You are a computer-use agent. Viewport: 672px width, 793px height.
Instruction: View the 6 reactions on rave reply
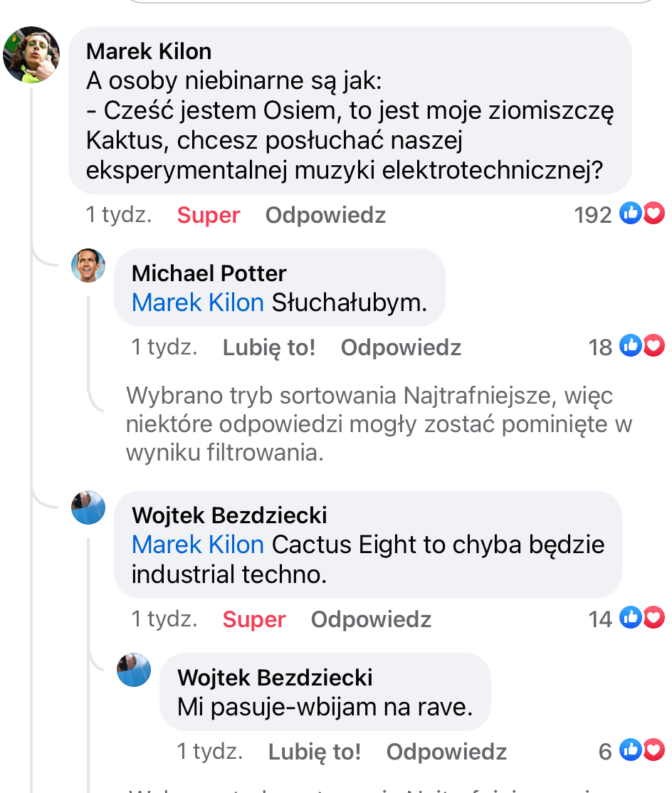[631, 750]
